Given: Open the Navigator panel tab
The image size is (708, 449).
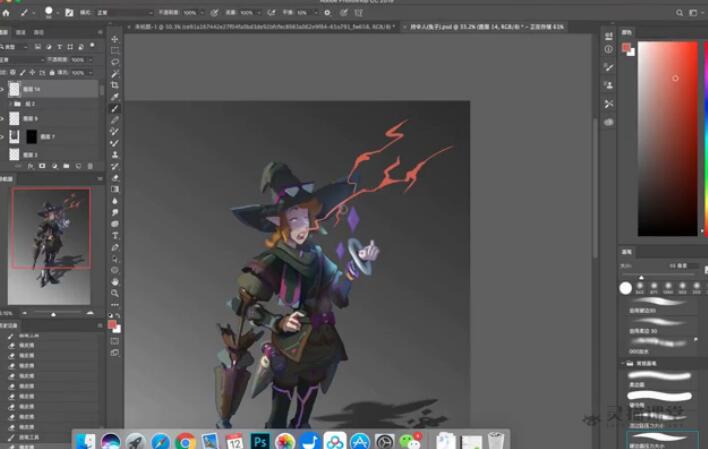Looking at the screenshot, I should pyautogui.click(x=6, y=179).
